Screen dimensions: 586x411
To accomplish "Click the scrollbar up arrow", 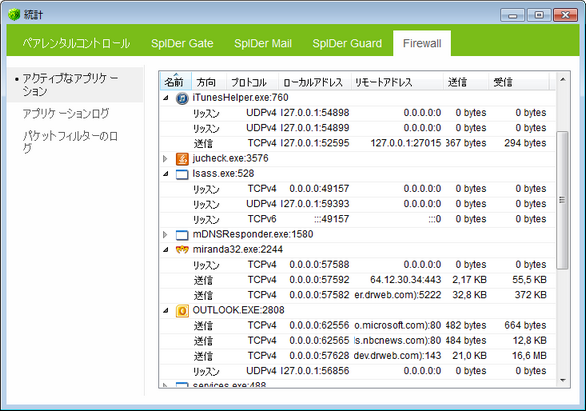I will (562, 80).
